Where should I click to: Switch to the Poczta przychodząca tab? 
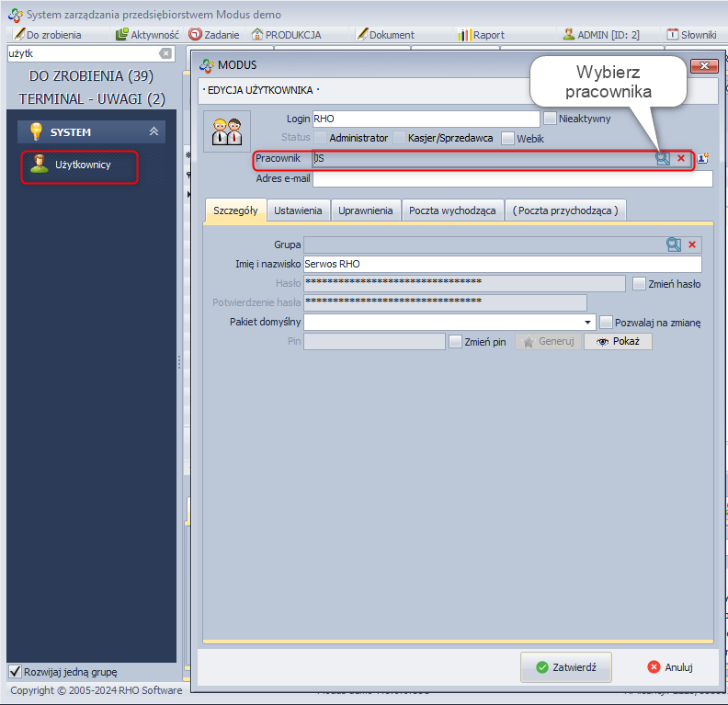565,210
